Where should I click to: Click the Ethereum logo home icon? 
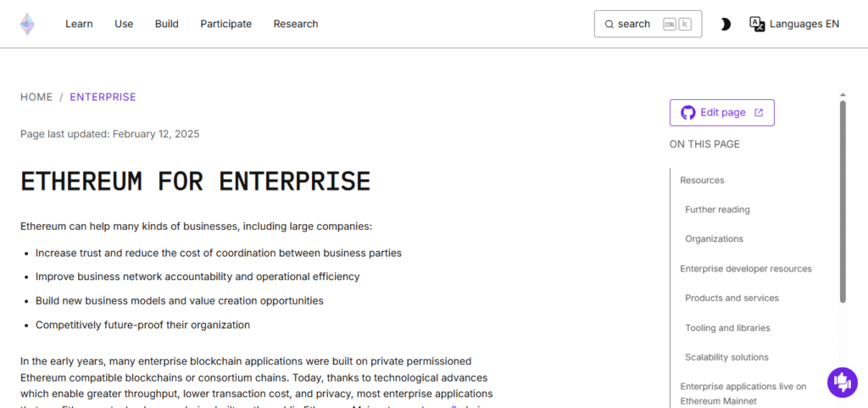coord(27,24)
